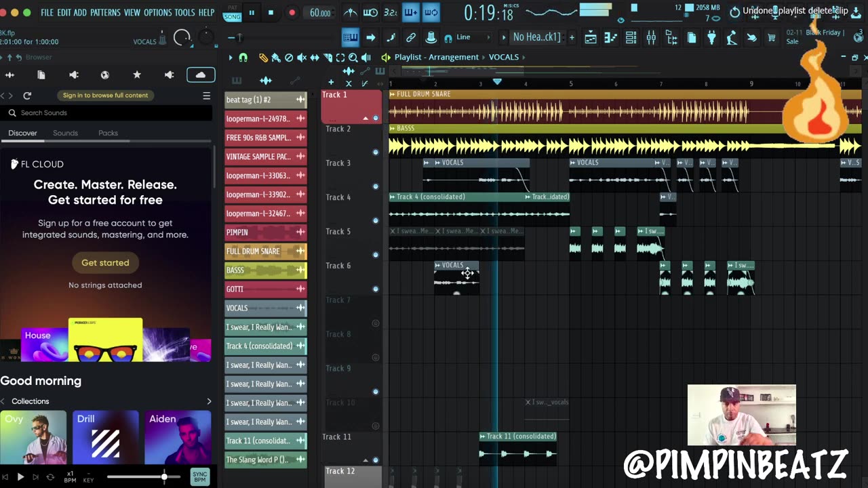Select 'FULL DRUM SNARE' in the picker list
Screen dimensions: 868x488
click(266, 251)
